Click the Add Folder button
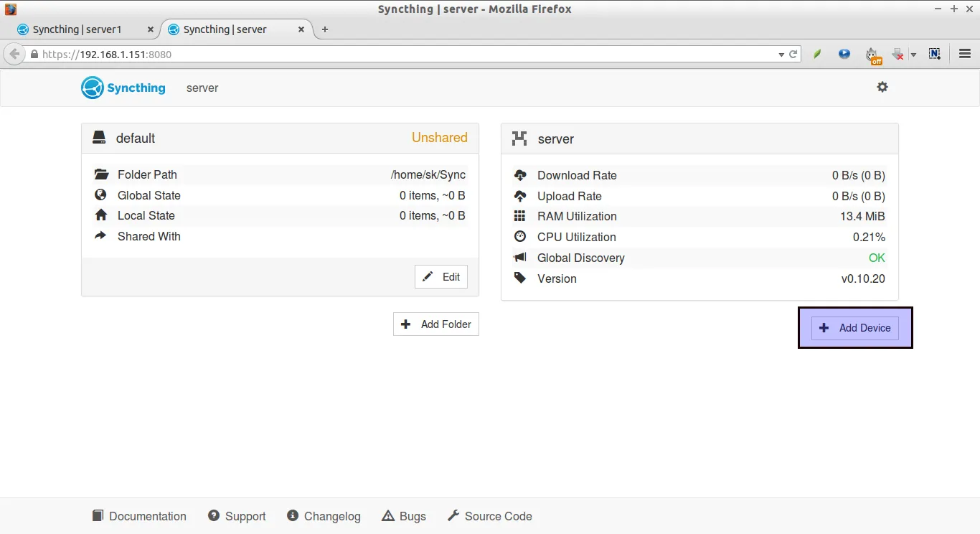 (435, 324)
